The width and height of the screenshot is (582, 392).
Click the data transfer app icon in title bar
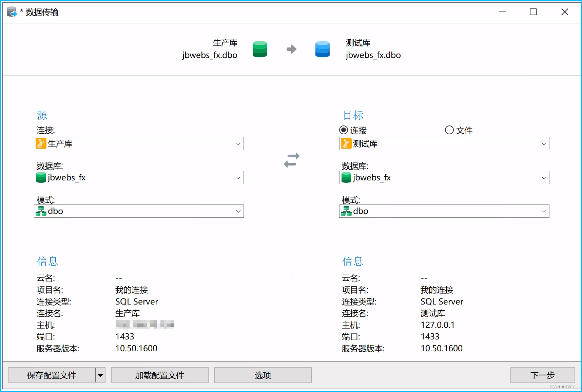tap(12, 11)
